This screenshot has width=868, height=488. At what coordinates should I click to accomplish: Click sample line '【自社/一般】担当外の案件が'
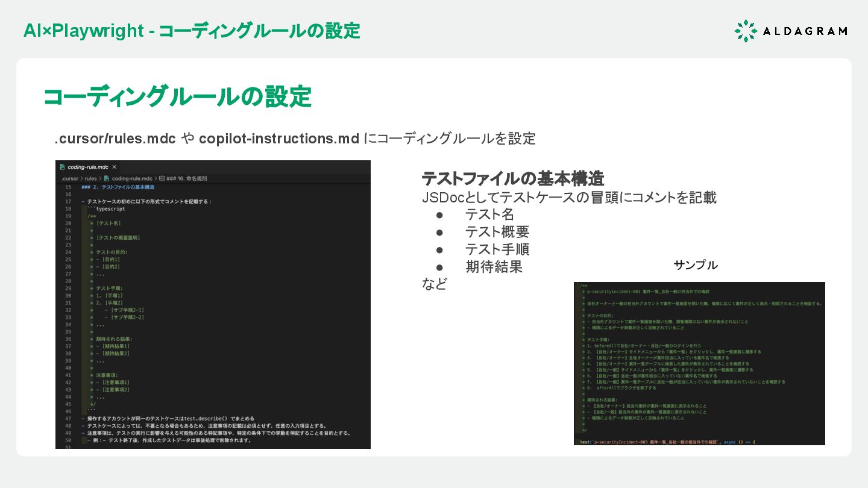coord(646,412)
